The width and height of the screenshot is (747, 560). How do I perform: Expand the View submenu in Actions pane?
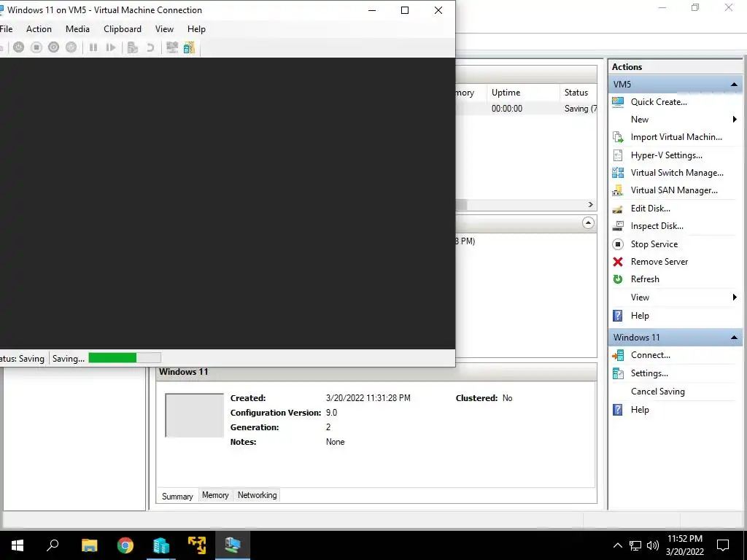(x=734, y=297)
